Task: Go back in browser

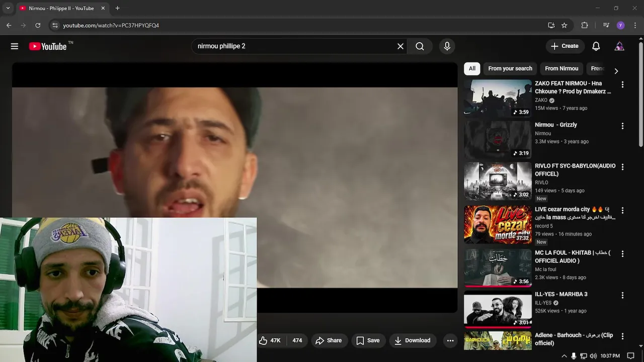Action: pyautogui.click(x=9, y=25)
